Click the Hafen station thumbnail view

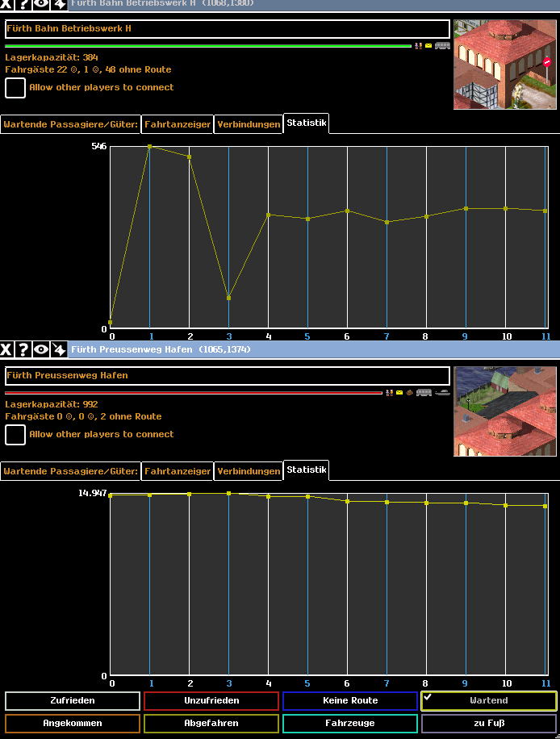pyautogui.click(x=505, y=411)
